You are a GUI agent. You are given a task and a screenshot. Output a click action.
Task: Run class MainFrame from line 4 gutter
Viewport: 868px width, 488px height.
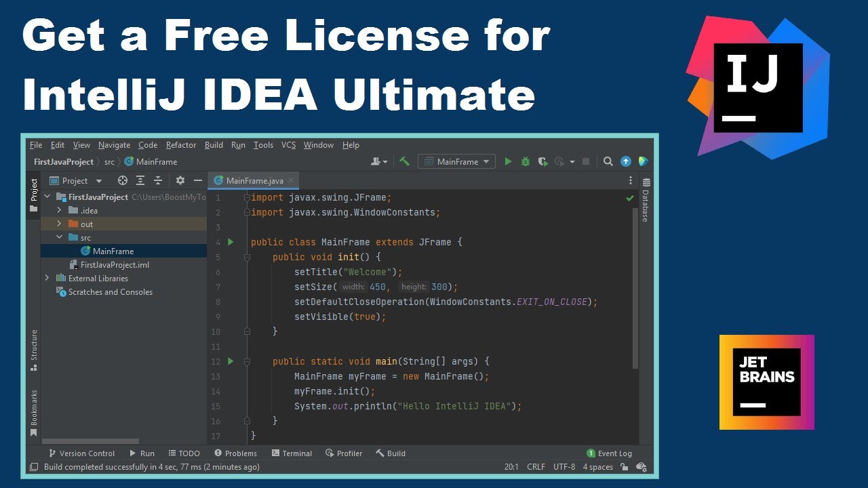tap(231, 242)
